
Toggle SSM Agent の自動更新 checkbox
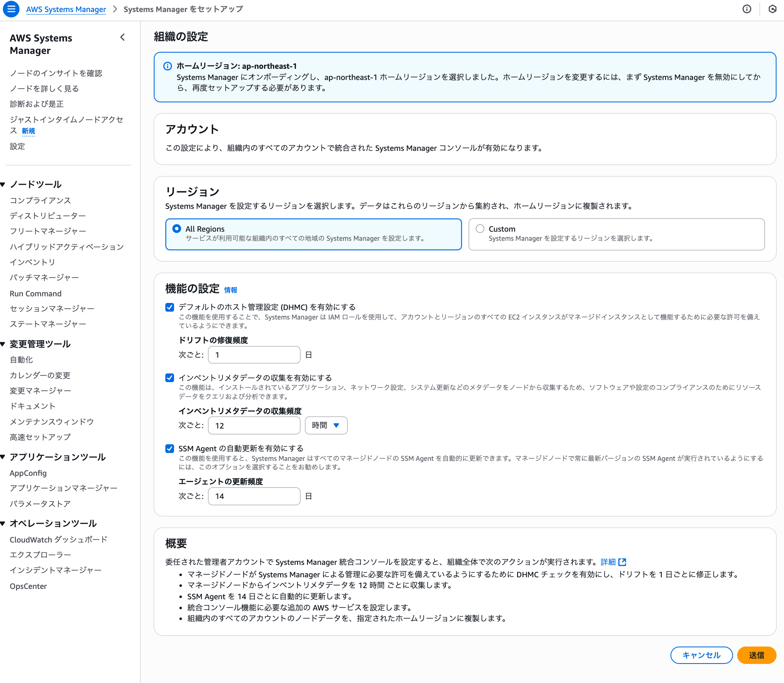coord(169,448)
